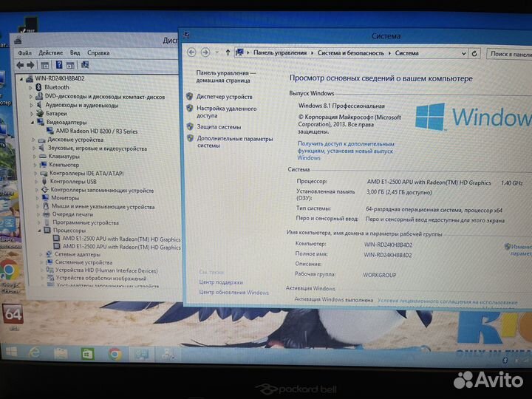Select second AMD E1-2500 APU processor entry
Image resolution: width=532 pixels, height=399 pixels.
pyautogui.click(x=121, y=248)
